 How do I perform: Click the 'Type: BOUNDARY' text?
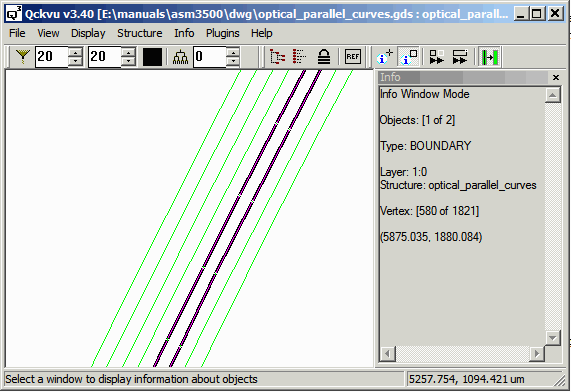click(x=425, y=146)
